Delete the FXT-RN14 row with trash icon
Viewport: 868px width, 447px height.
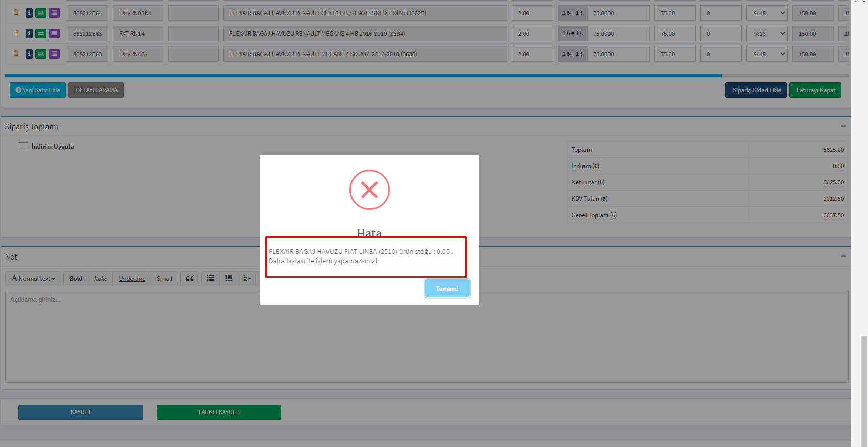[x=16, y=33]
